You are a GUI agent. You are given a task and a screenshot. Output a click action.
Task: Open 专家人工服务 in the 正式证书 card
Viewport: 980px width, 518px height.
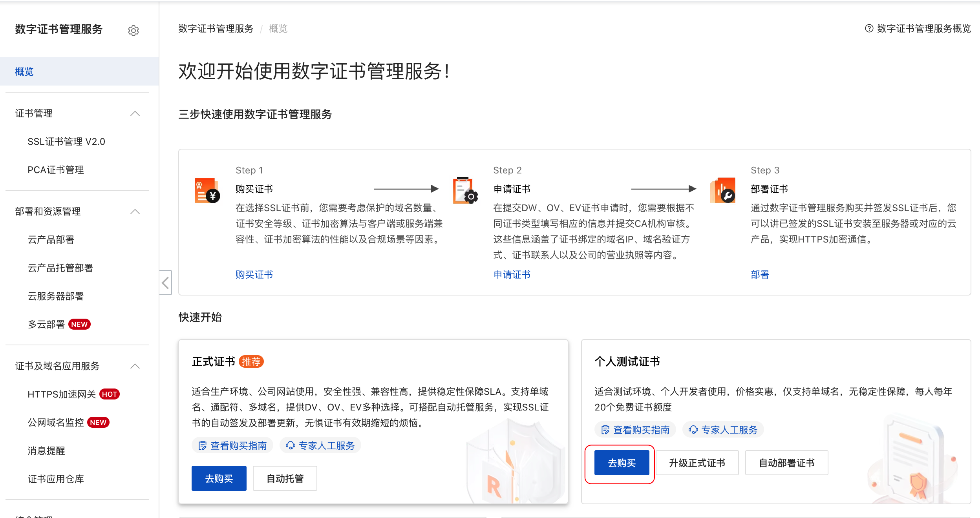click(x=320, y=446)
